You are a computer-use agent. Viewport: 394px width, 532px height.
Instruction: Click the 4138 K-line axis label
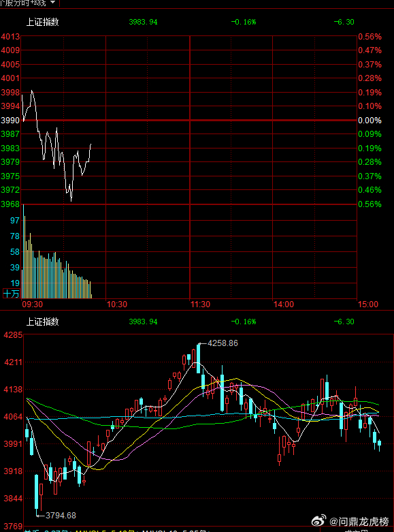13,390
